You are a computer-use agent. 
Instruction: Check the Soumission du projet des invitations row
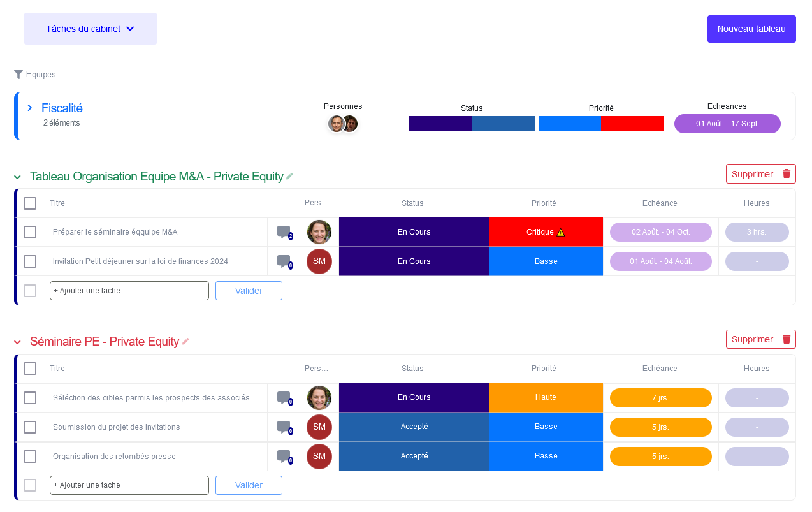click(30, 427)
